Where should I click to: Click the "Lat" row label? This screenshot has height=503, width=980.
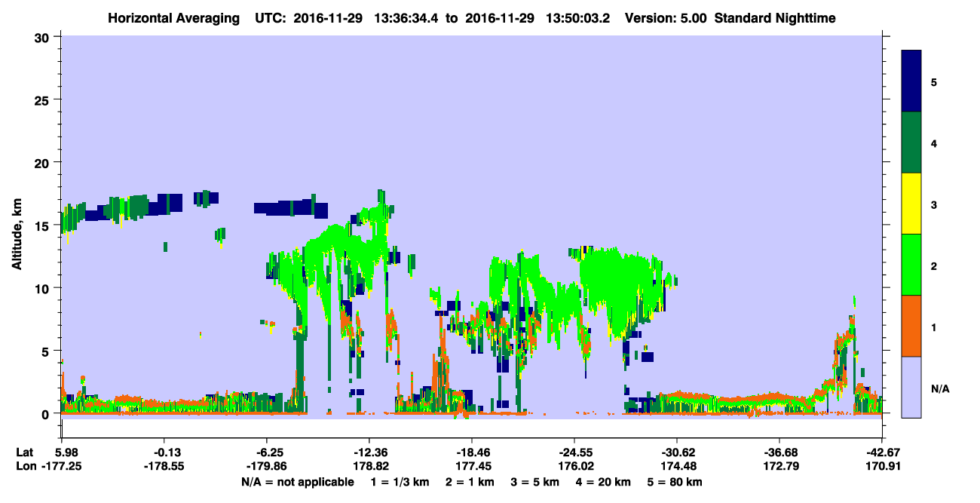25,452
